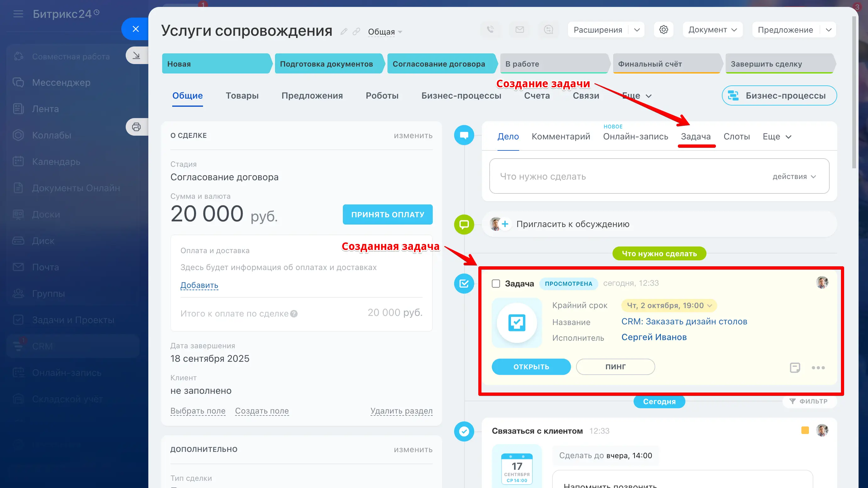Viewport: 868px width, 488px height.
Task: Expand действия dropdown in activity field
Action: pyautogui.click(x=794, y=176)
